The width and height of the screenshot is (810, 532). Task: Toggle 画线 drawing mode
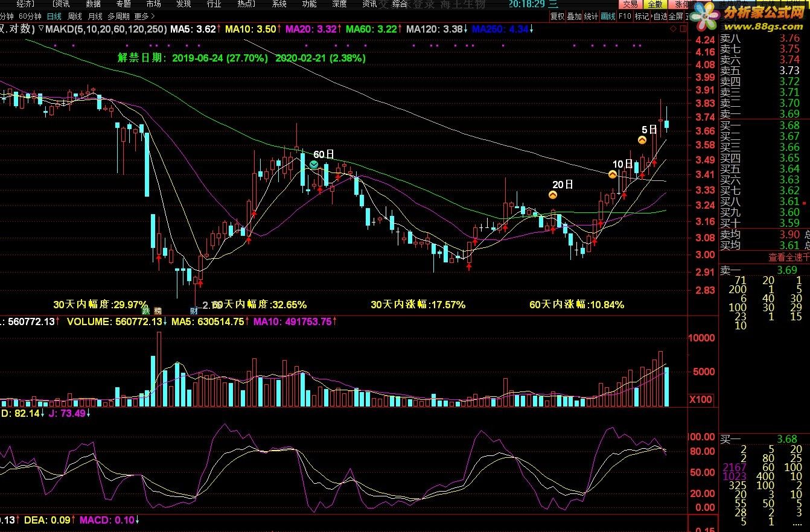[x=608, y=16]
